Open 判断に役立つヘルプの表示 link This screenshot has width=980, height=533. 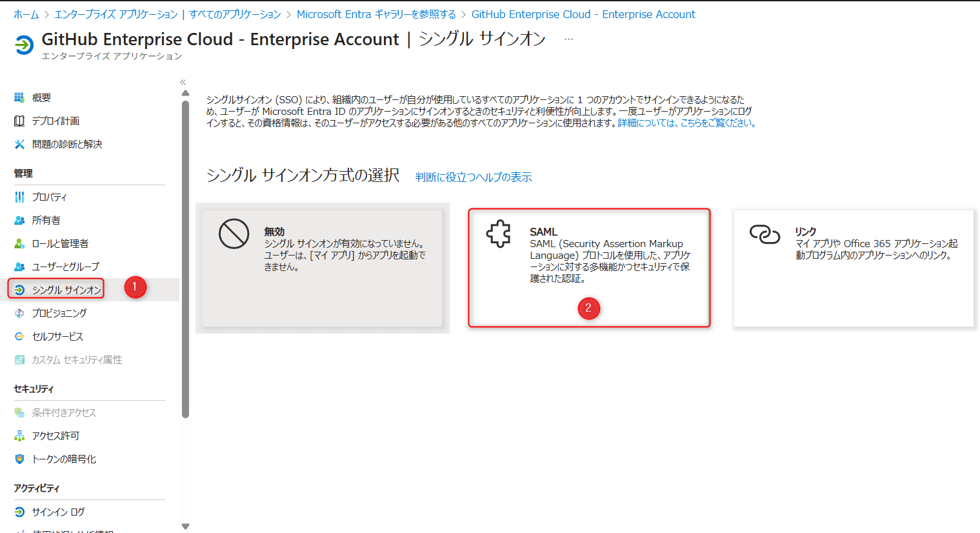click(474, 177)
